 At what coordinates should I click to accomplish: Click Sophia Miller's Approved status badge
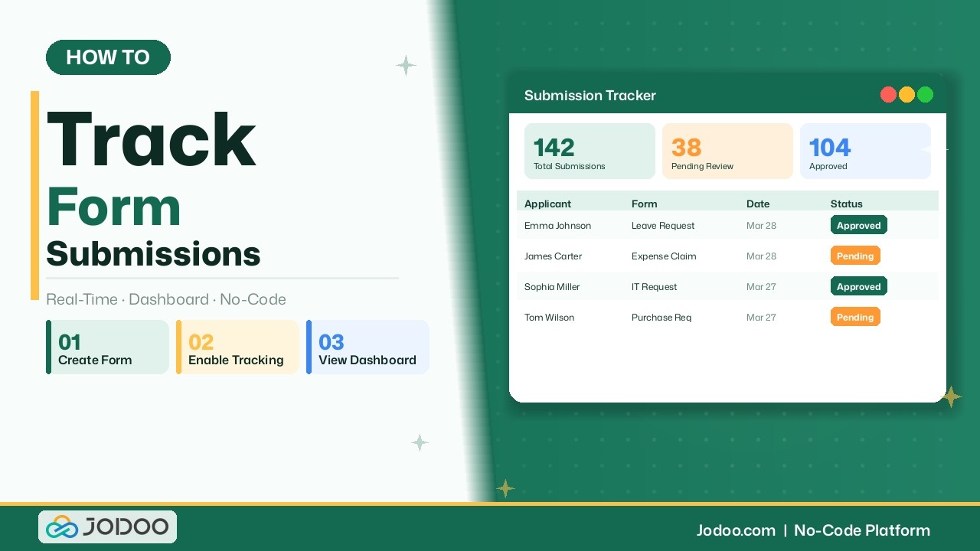coord(859,287)
